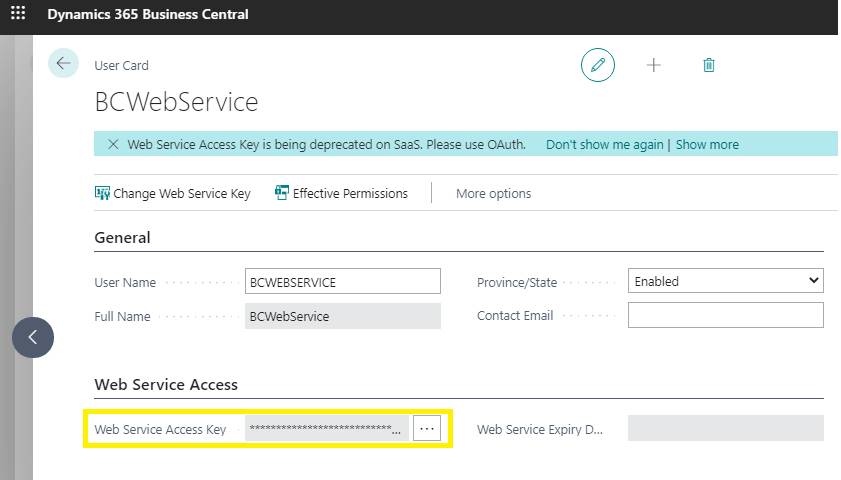Open the Enabled state dropdown

(726, 280)
